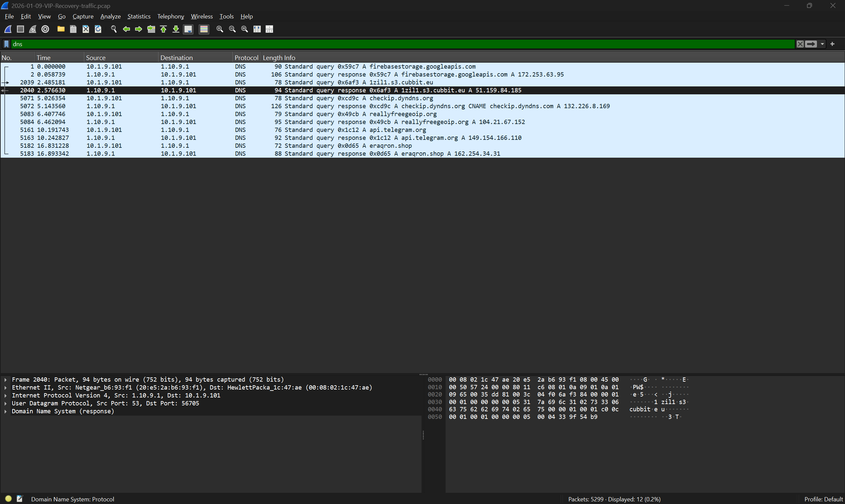
Task: Sort by the Time column header
Action: [59, 58]
